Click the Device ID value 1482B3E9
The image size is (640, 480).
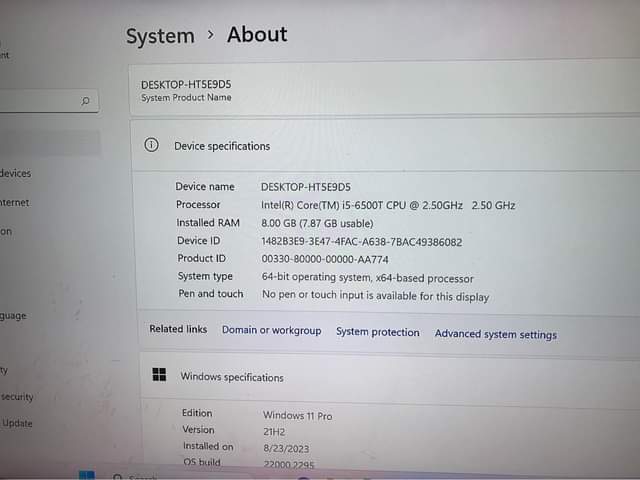(362, 242)
